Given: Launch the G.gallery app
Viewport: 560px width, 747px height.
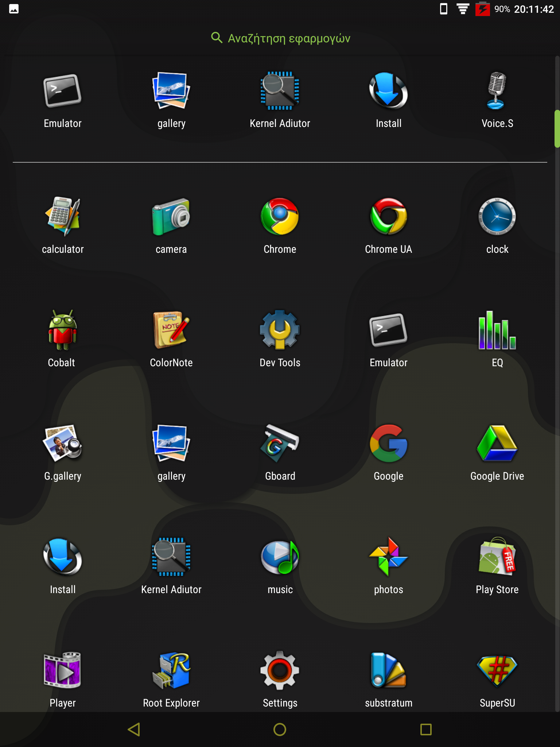Looking at the screenshot, I should pyautogui.click(x=62, y=452).
